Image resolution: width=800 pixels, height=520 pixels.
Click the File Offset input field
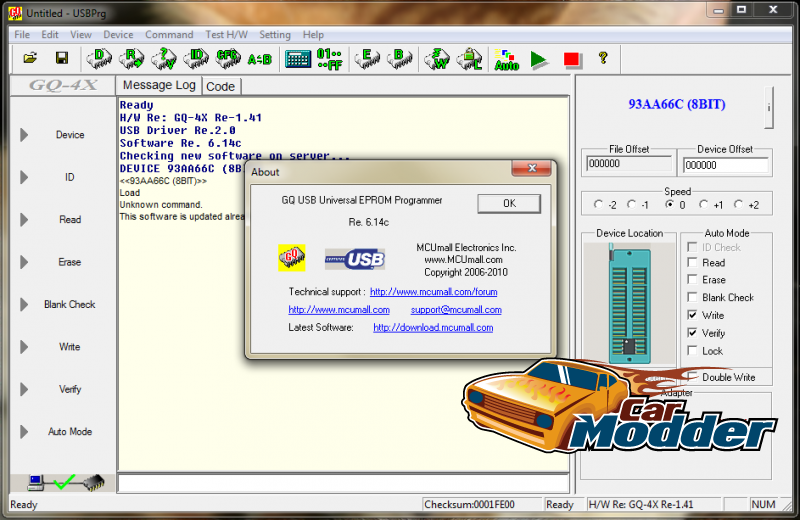click(629, 164)
